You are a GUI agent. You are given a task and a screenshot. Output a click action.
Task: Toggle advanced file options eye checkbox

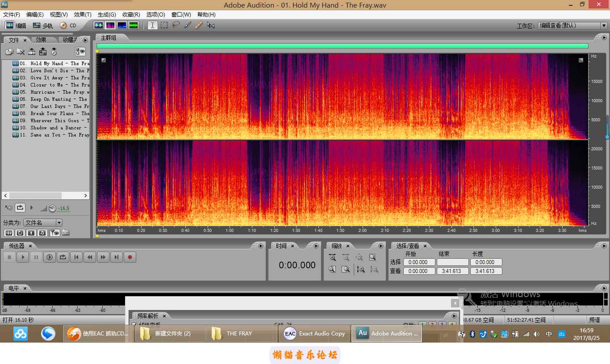(x=80, y=52)
